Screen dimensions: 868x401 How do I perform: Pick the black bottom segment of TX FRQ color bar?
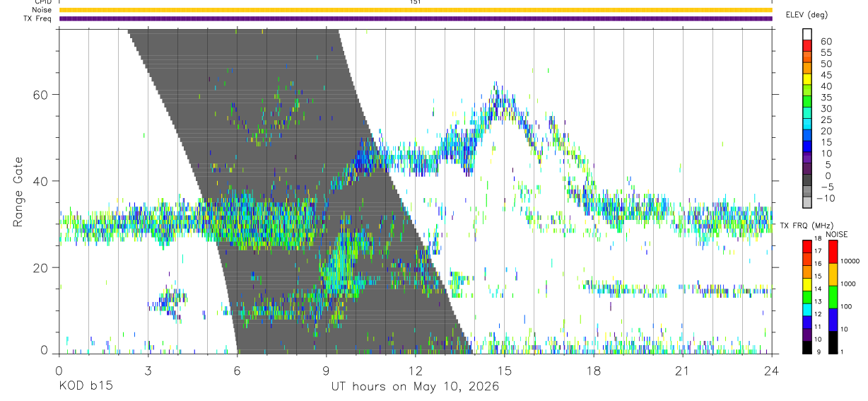point(807,347)
